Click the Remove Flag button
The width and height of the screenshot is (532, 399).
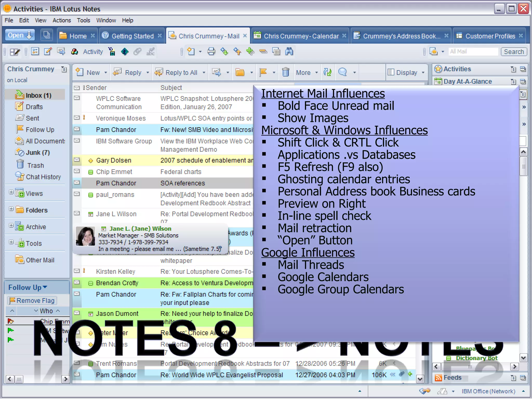tap(32, 301)
